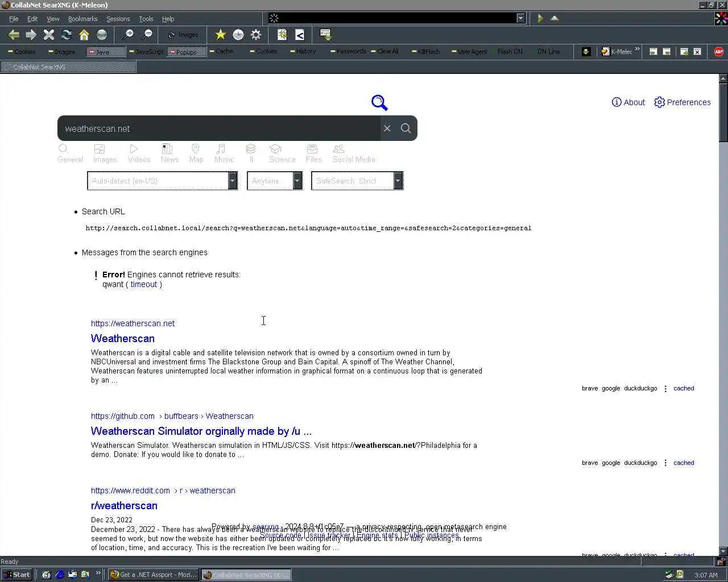Open the About link
The width and height of the screenshot is (728, 582).
point(628,102)
